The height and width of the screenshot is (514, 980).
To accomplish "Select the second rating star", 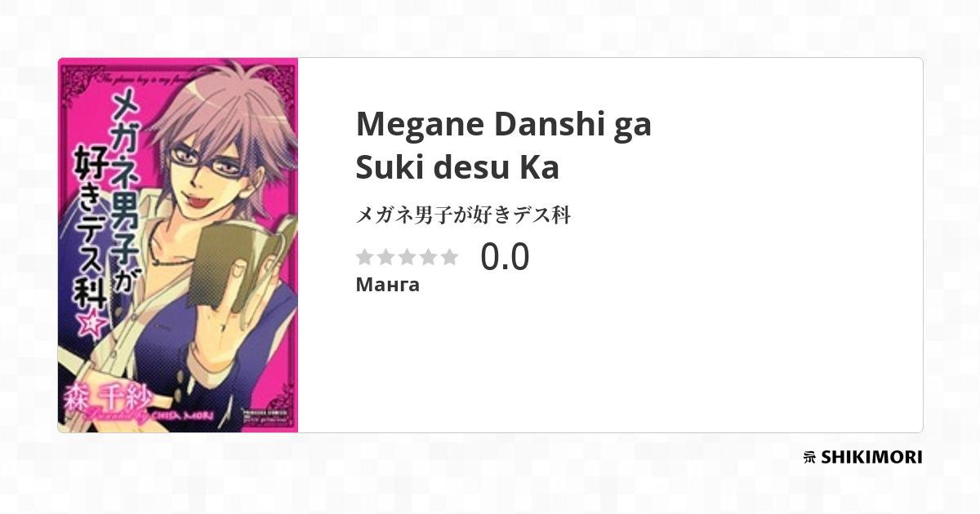I will click(386, 257).
